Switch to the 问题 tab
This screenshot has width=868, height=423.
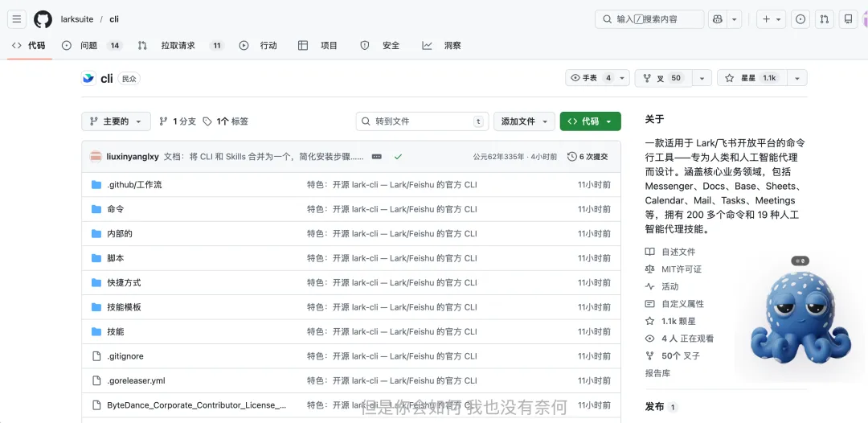tap(92, 45)
